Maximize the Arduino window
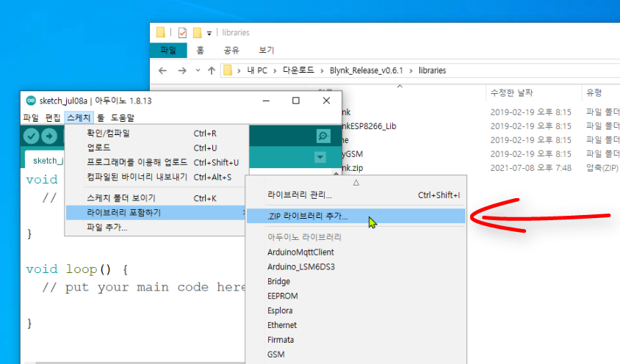The width and height of the screenshot is (620, 364). pos(296,101)
